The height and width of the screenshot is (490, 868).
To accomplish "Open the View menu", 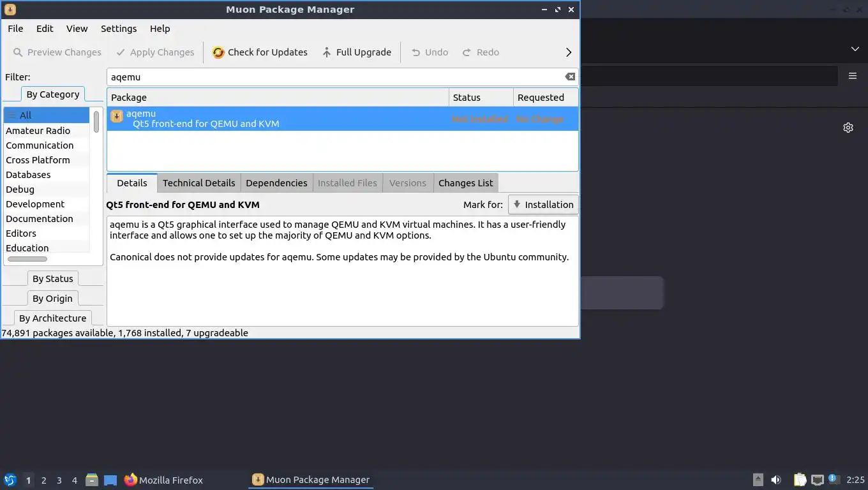I will point(77,29).
